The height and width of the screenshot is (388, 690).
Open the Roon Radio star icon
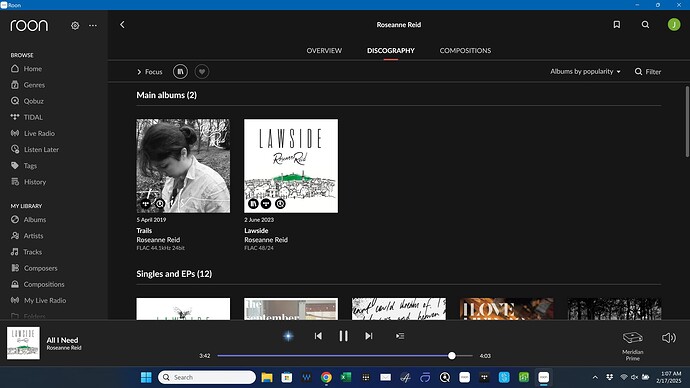(x=288, y=336)
